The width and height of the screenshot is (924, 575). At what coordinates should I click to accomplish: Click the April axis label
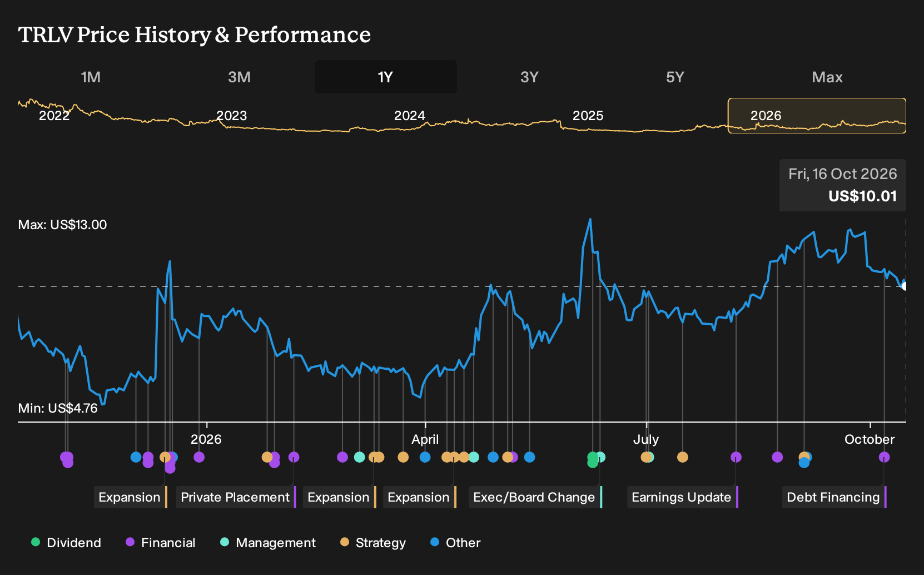coord(425,439)
